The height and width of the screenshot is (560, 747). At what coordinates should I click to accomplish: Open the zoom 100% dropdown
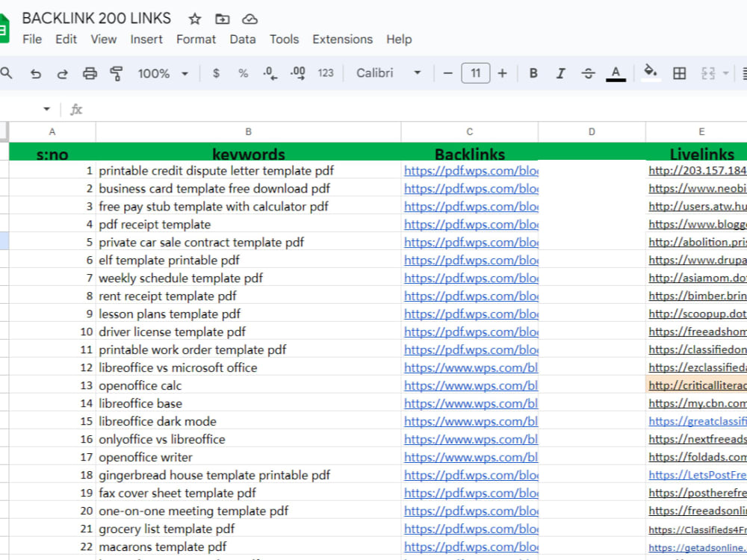click(x=163, y=73)
